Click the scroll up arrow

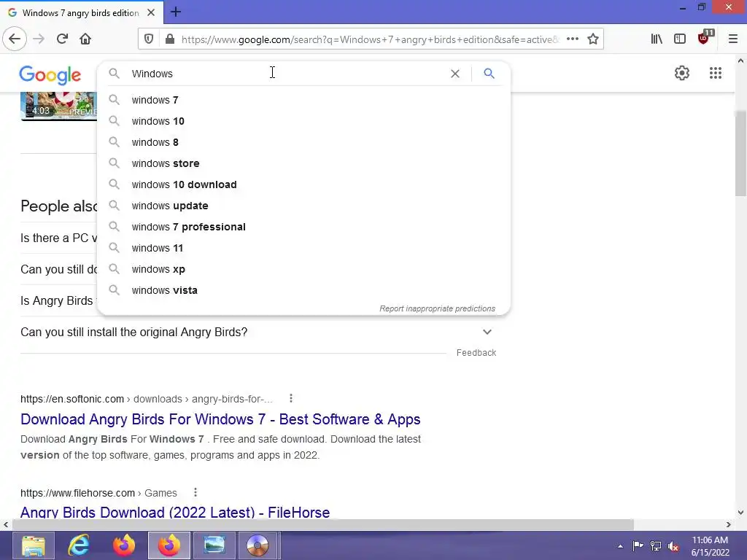point(740,61)
